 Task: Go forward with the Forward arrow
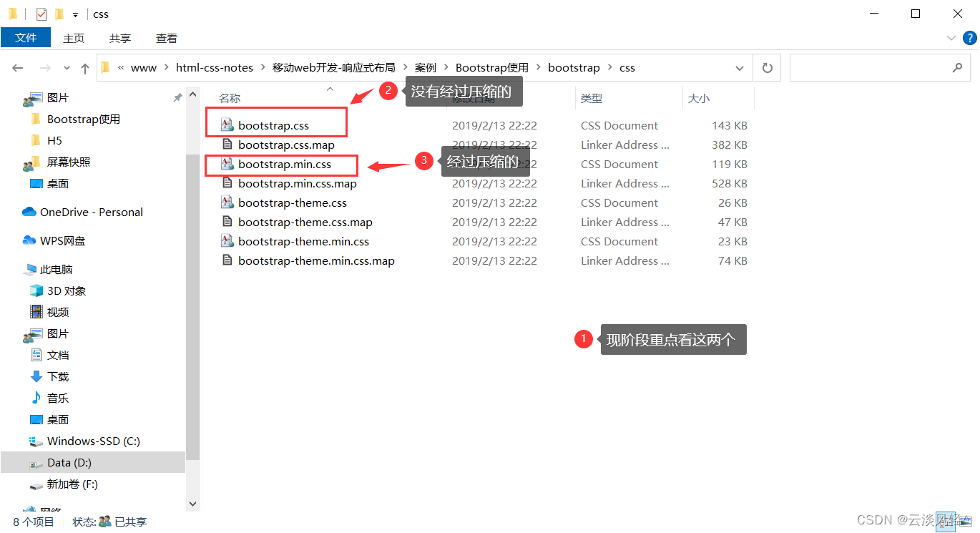point(44,68)
